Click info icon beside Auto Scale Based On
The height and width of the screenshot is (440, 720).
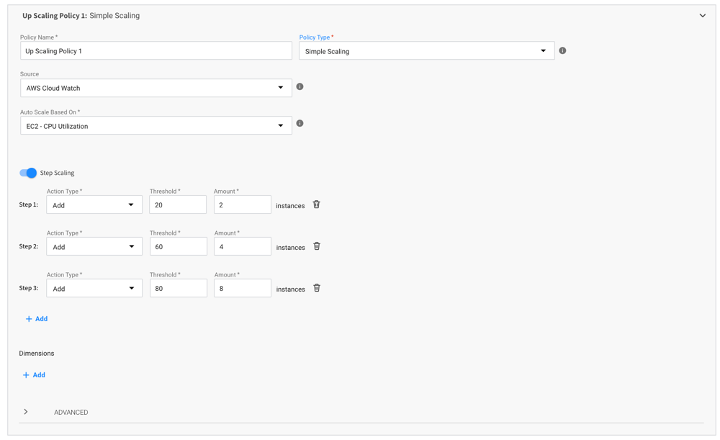300,124
